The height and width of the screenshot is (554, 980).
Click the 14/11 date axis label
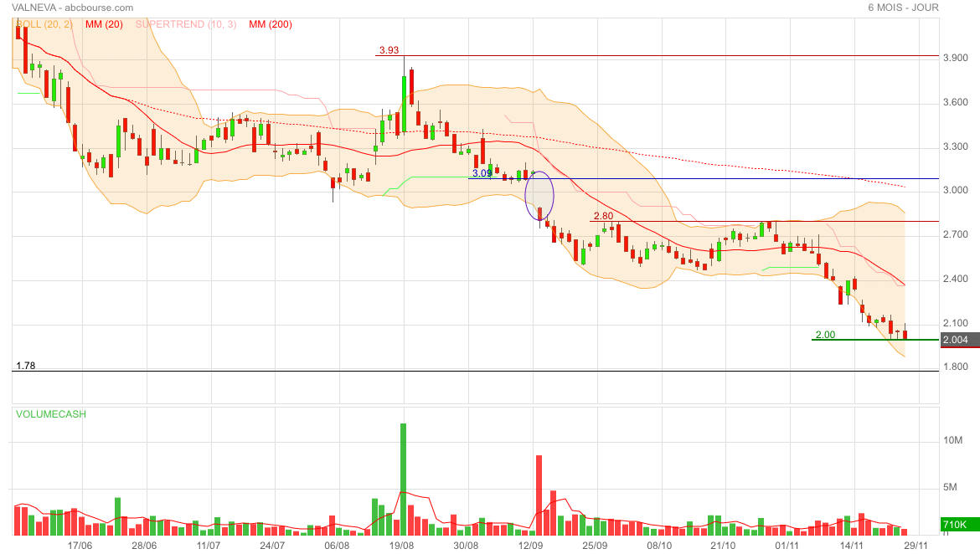pos(852,546)
